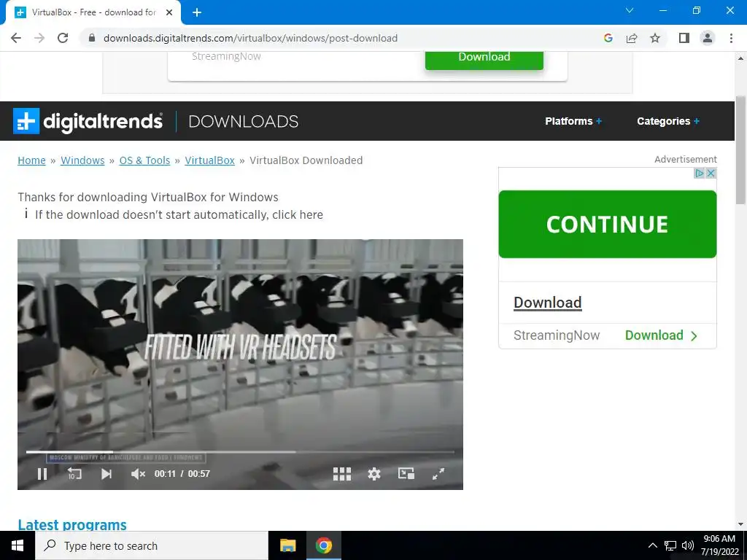Close the sidebar advertisement X

[x=711, y=174]
